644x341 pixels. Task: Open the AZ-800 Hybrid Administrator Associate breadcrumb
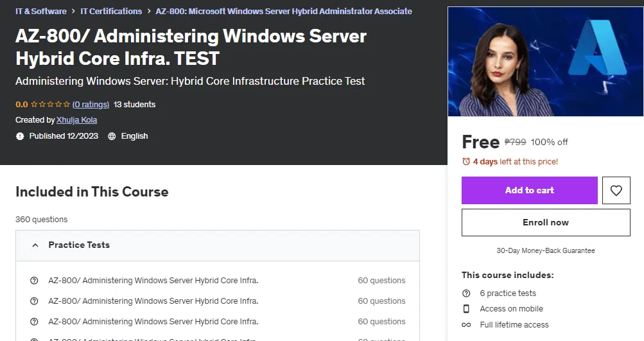(284, 11)
